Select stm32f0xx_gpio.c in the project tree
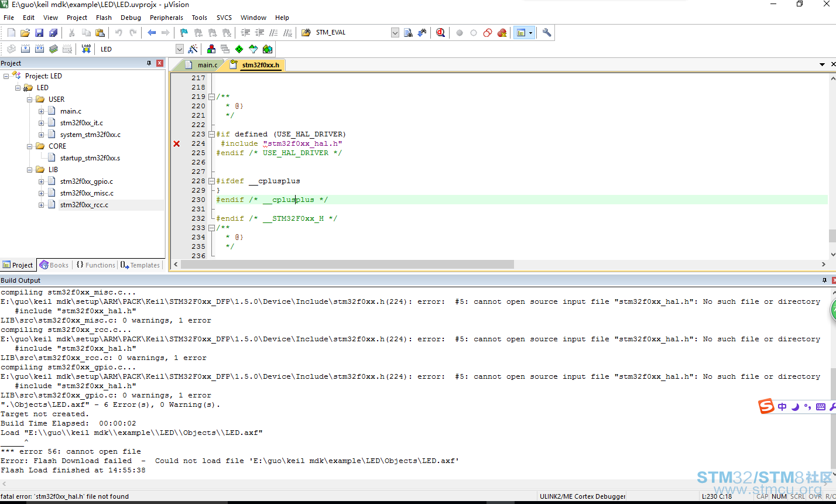 [x=87, y=181]
